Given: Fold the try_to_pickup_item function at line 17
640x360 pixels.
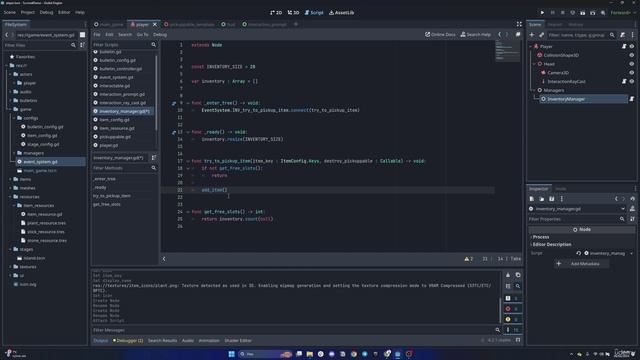Looking at the screenshot, I should click(188, 161).
